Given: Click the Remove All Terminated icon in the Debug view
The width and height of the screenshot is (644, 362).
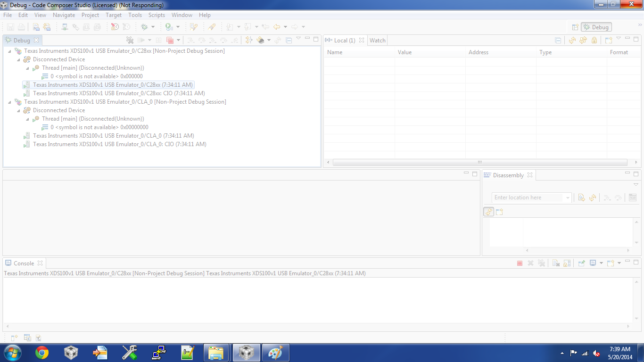Looking at the screenshot, I should click(130, 40).
